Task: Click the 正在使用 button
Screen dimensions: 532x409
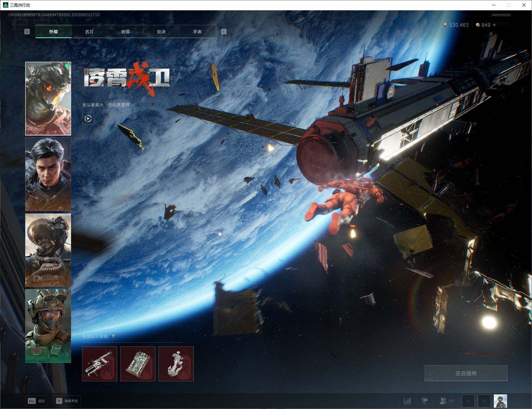Action: pyautogui.click(x=466, y=373)
